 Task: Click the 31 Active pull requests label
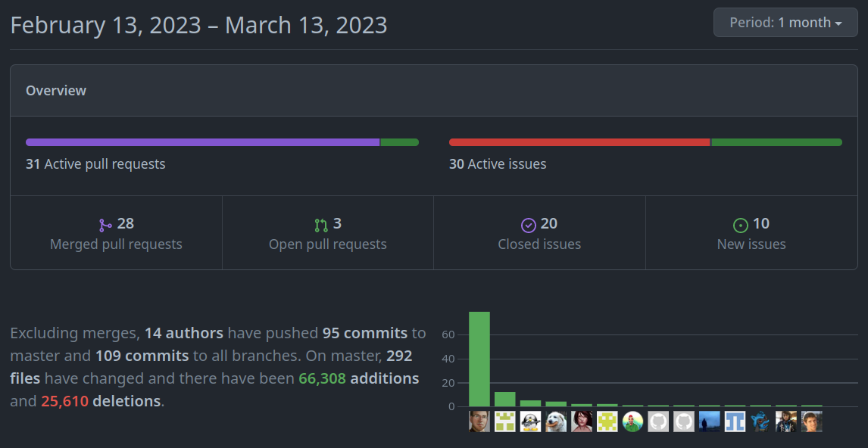(95, 163)
